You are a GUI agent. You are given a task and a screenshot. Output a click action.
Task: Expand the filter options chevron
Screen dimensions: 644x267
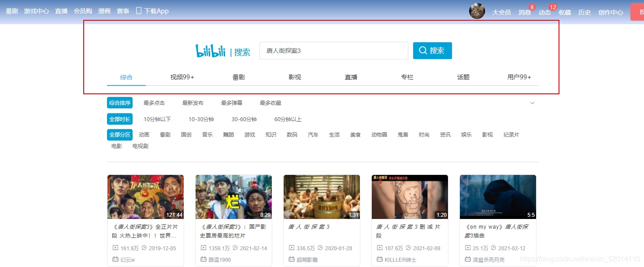pos(533,103)
